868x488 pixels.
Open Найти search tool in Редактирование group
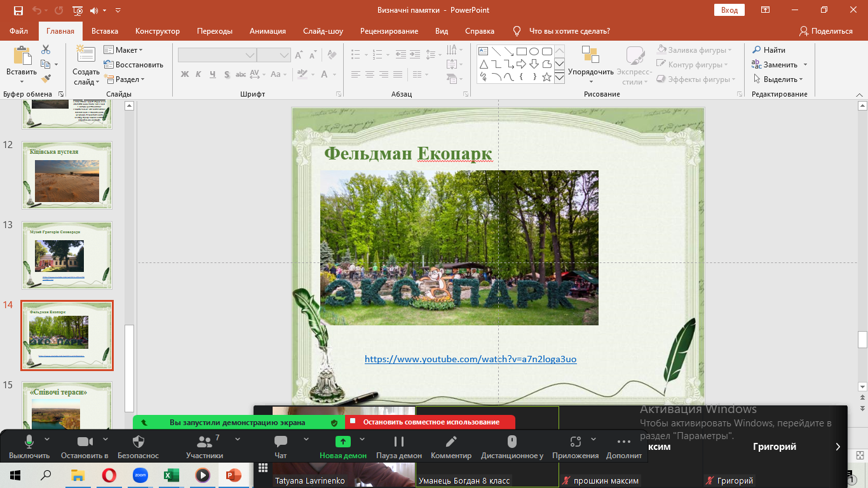[769, 50]
